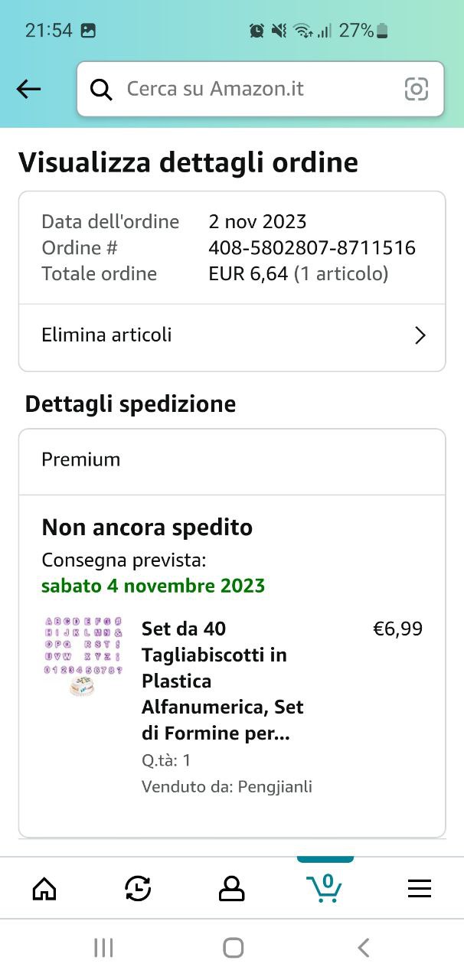Tap Android back navigation chevron
The image size is (464, 980).
point(364,948)
